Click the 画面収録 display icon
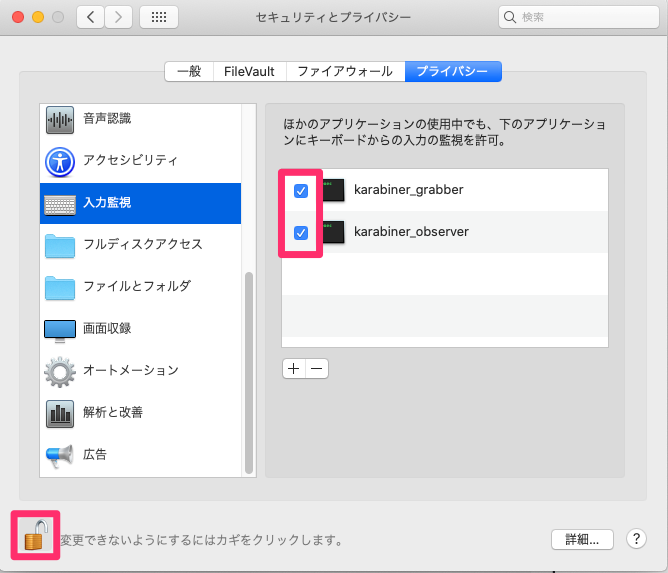 click(60, 331)
